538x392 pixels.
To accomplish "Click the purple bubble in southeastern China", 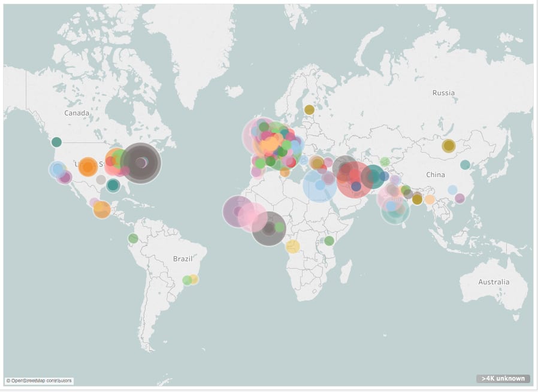I will (x=460, y=198).
